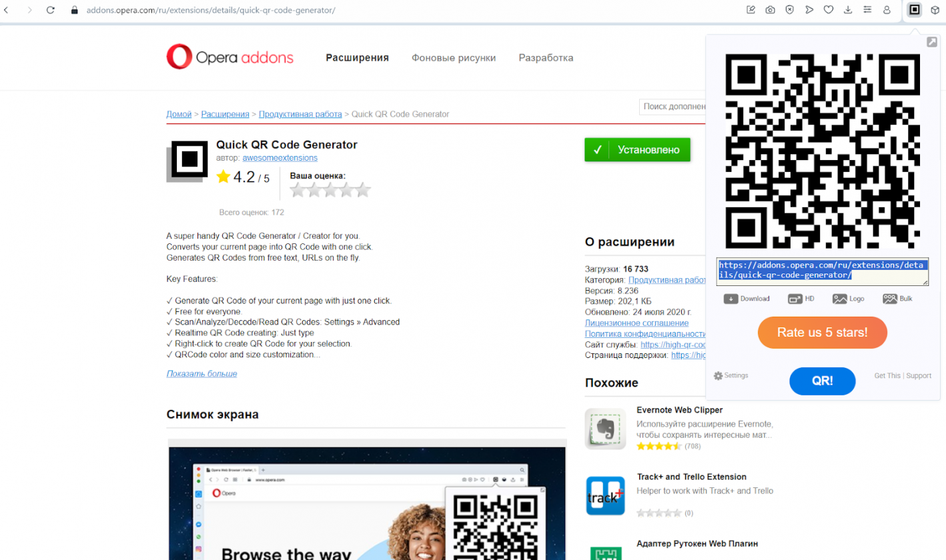
Task: Open the awesomeextensions author link
Action: tap(280, 158)
